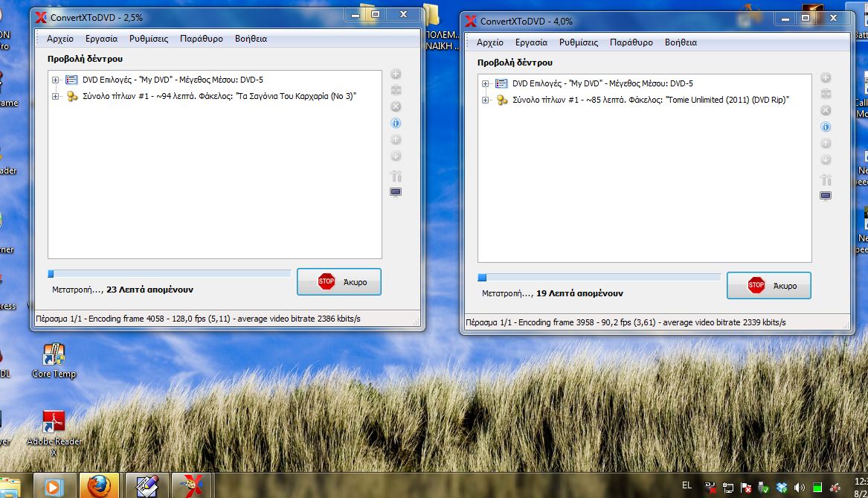Click the tools settings icon in the 2,5% window
The height and width of the screenshot is (498, 868).
(396, 176)
